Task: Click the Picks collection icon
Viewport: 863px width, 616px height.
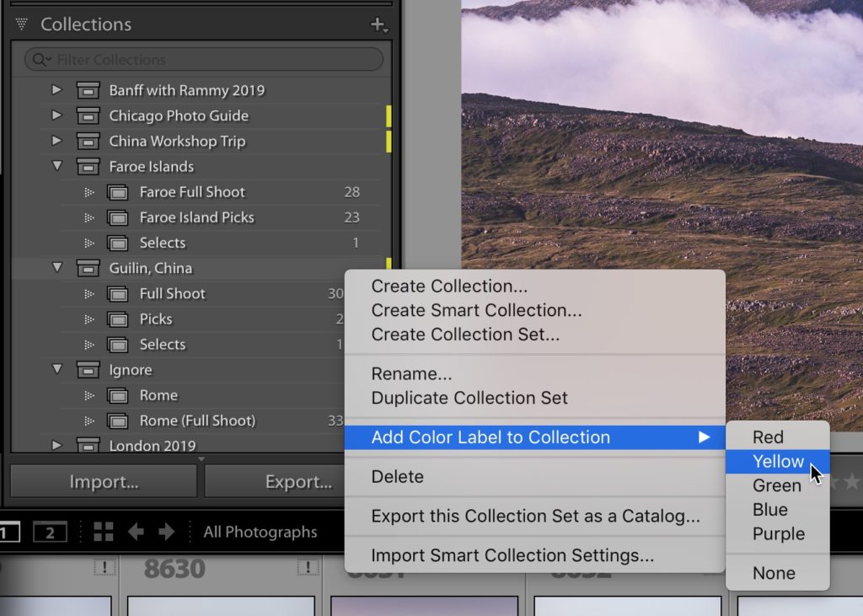Action: coord(117,319)
